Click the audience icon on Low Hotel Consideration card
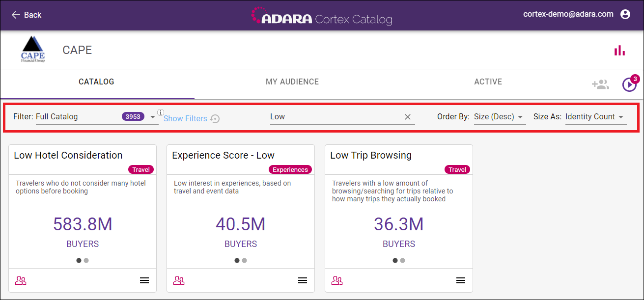Screen dimensions: 644x300 pyautogui.click(x=21, y=280)
